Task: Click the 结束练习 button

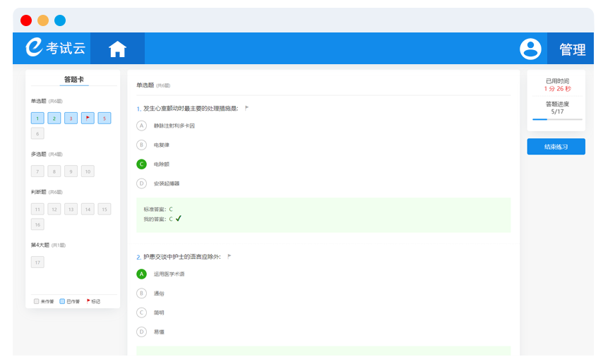Action: coord(556,147)
